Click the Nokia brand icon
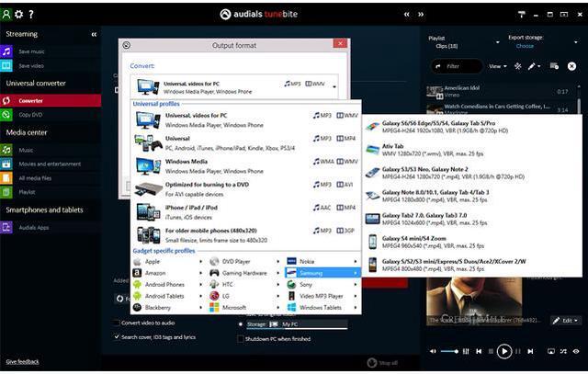588x374 pixels. (291, 261)
